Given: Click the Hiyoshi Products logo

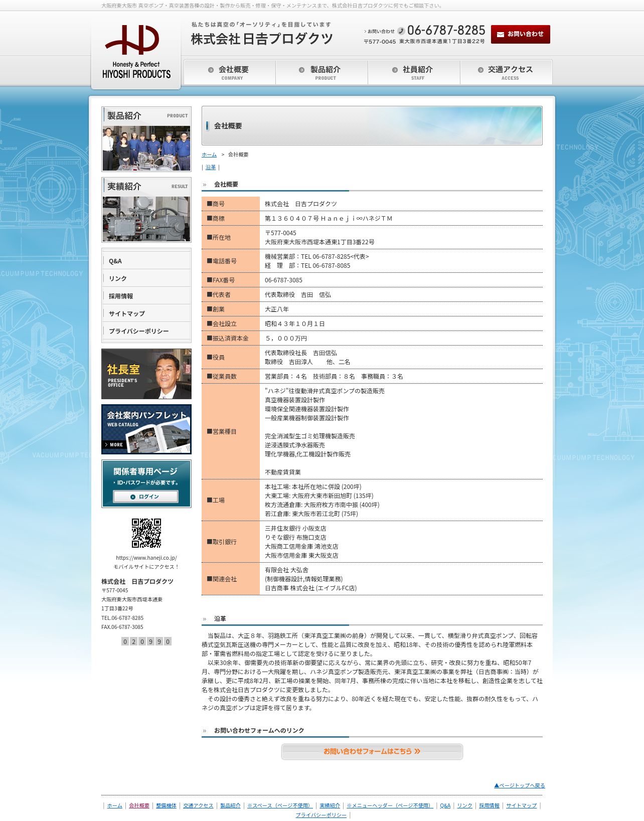Looking at the screenshot, I should pos(136,52).
